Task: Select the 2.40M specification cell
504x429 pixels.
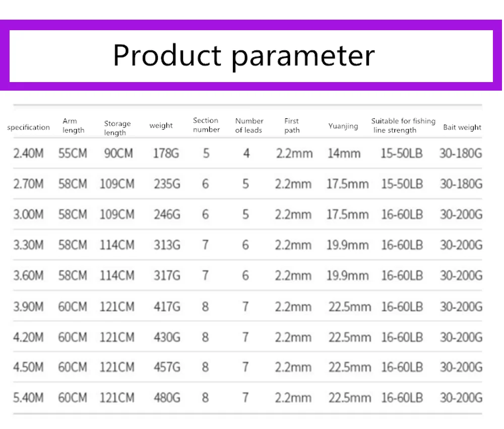Action: pos(28,153)
